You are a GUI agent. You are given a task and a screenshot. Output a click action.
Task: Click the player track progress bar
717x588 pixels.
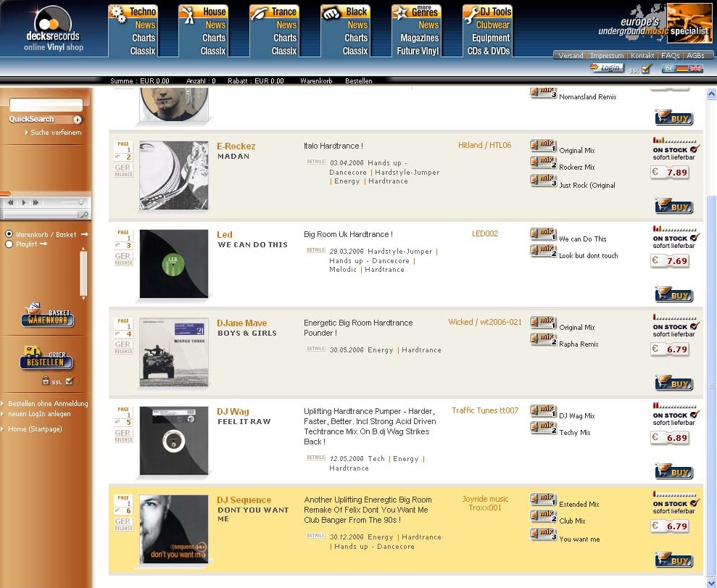coord(41,215)
